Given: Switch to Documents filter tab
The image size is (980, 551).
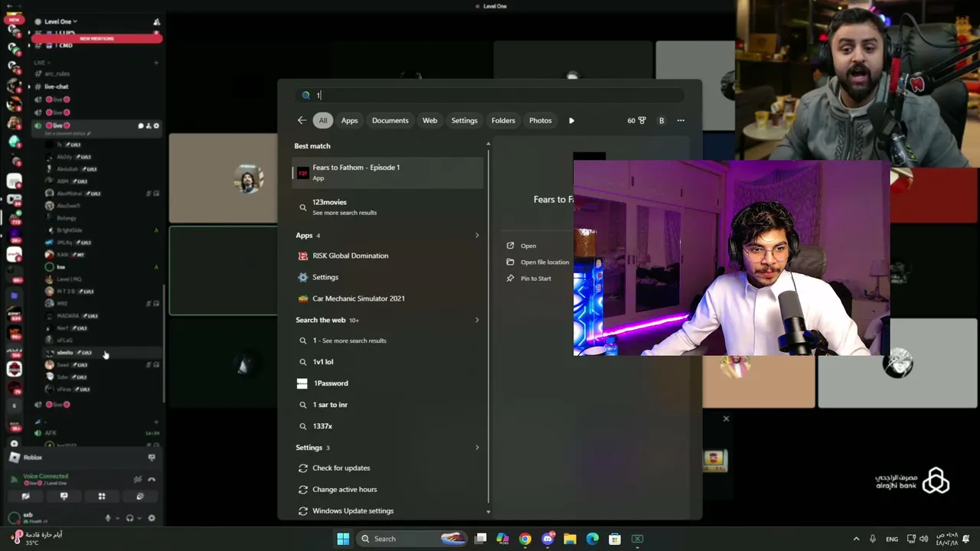Looking at the screenshot, I should click(x=390, y=120).
